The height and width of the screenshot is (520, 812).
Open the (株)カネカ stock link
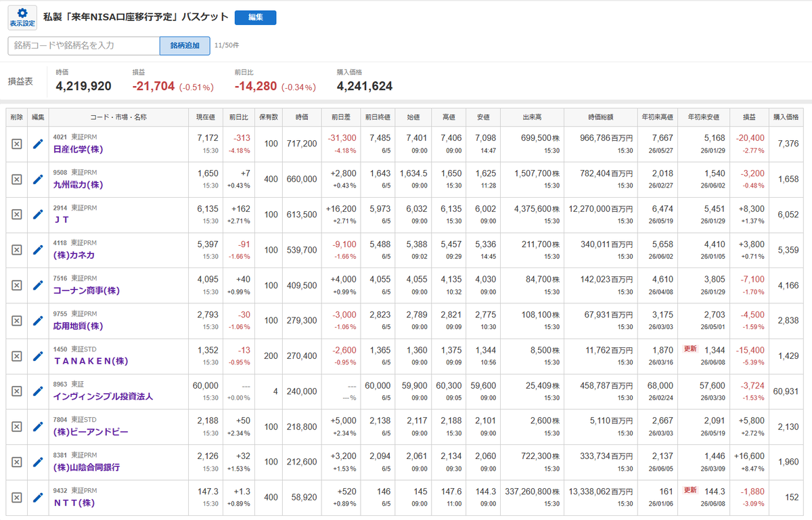click(x=73, y=255)
